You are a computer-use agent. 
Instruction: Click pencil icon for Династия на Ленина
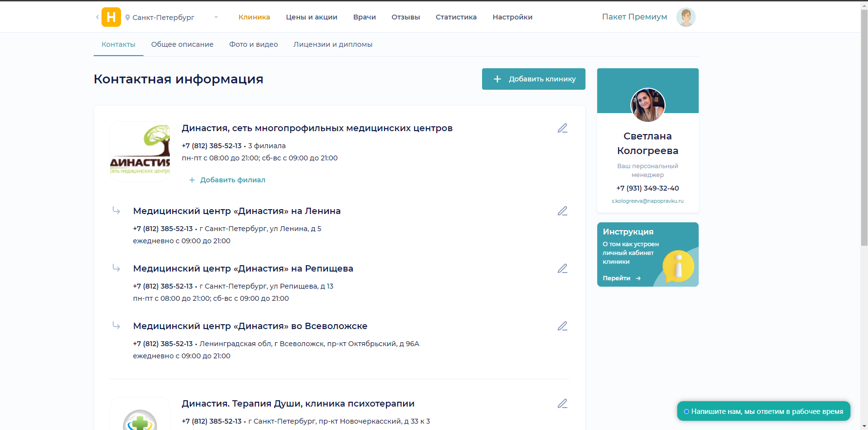click(562, 211)
